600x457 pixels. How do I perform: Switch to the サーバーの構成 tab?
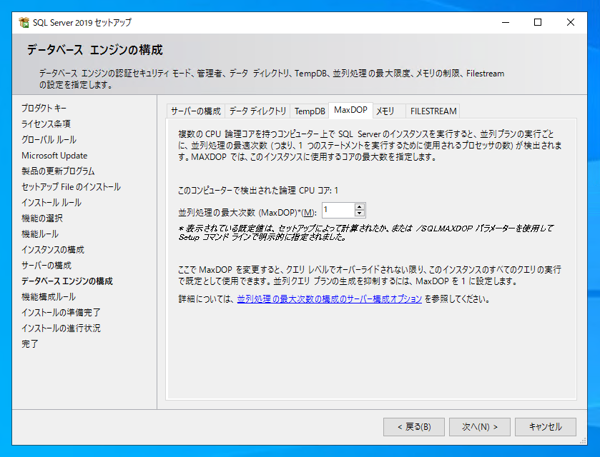pyautogui.click(x=196, y=111)
